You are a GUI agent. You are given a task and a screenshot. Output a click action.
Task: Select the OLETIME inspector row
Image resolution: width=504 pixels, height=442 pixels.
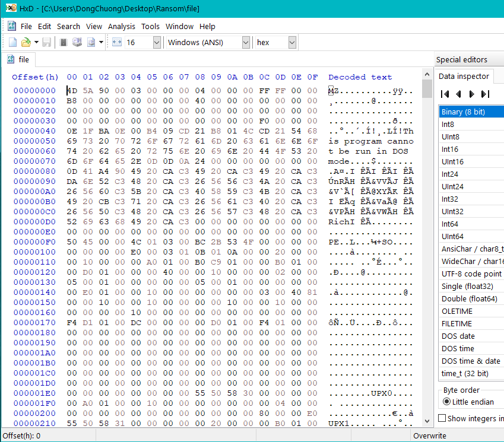(x=471, y=311)
